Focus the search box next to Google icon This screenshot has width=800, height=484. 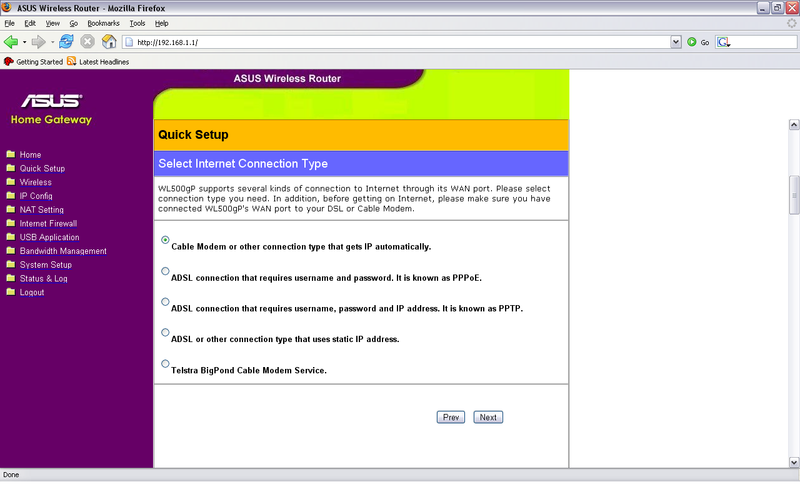pyautogui.click(x=764, y=42)
